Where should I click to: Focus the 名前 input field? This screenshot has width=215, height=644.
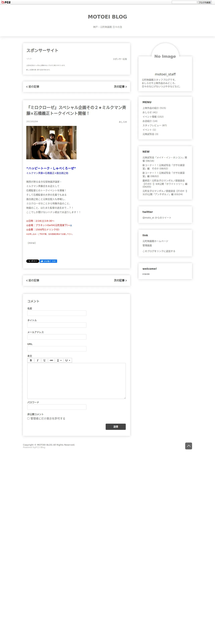tap(57, 313)
